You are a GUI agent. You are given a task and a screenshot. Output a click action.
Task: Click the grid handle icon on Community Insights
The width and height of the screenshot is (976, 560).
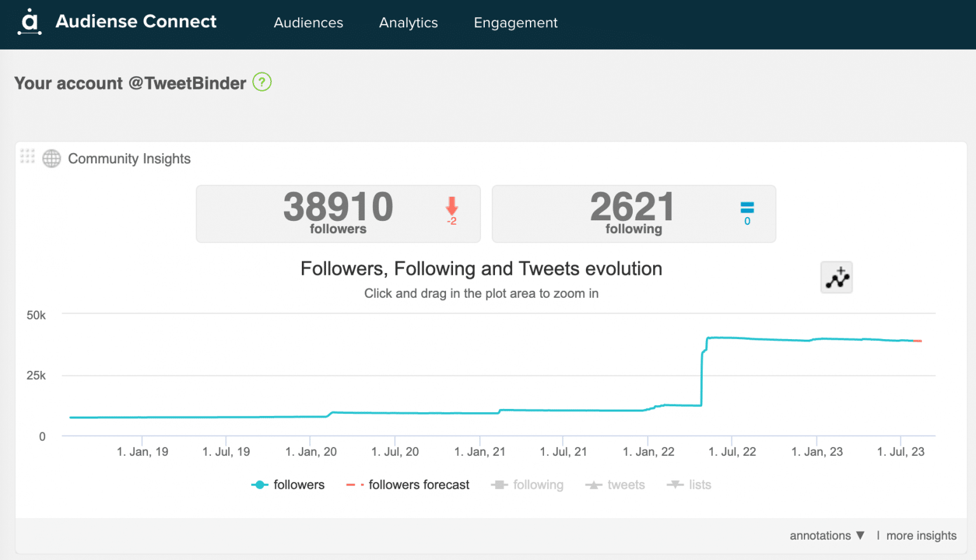27,156
